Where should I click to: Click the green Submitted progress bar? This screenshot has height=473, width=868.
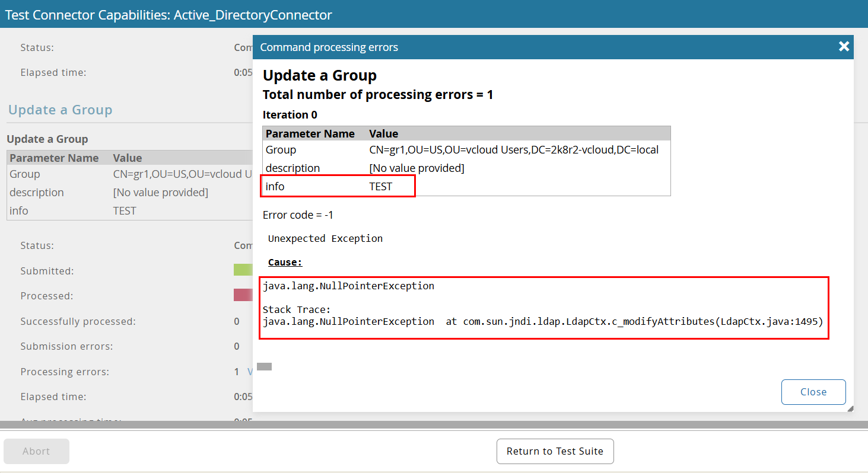click(x=243, y=270)
